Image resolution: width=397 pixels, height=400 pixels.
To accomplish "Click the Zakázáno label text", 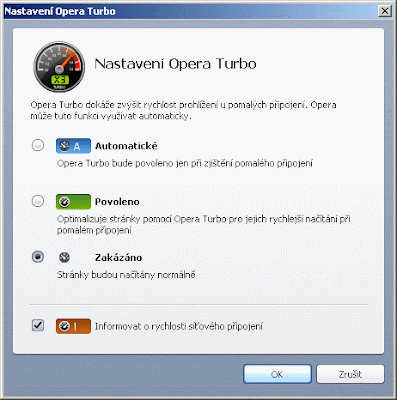I will pyautogui.click(x=118, y=257).
